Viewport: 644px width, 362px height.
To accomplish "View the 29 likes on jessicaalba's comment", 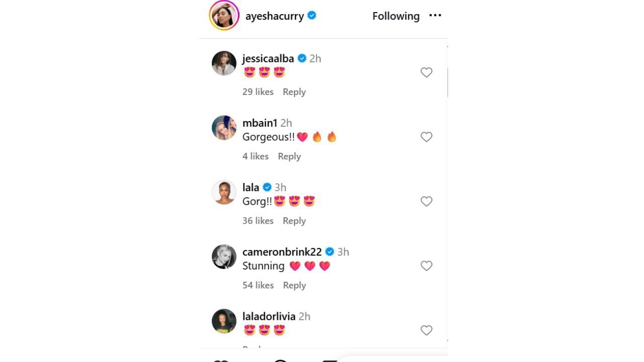I will (x=258, y=92).
